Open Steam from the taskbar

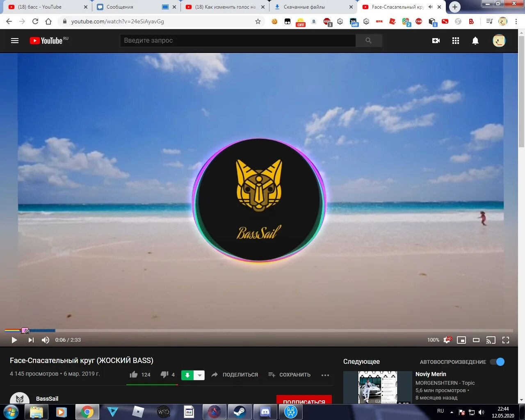click(240, 412)
